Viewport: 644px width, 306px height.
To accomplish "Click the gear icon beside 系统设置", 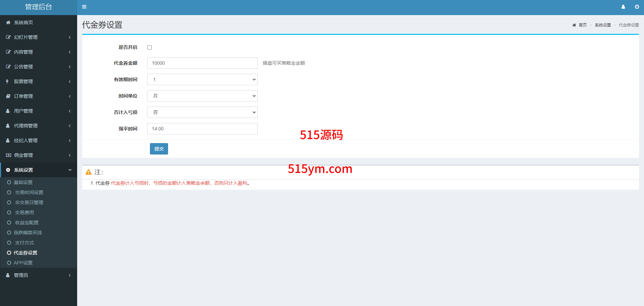I will [x=8, y=170].
